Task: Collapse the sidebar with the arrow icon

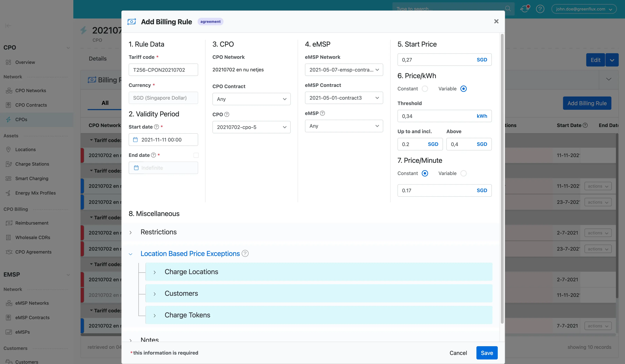Action: click(x=8, y=25)
